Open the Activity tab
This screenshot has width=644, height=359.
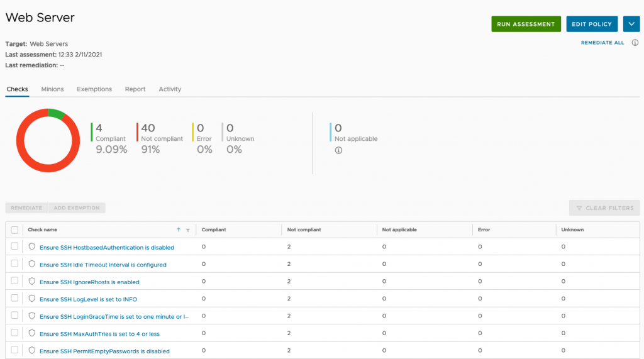tap(170, 89)
